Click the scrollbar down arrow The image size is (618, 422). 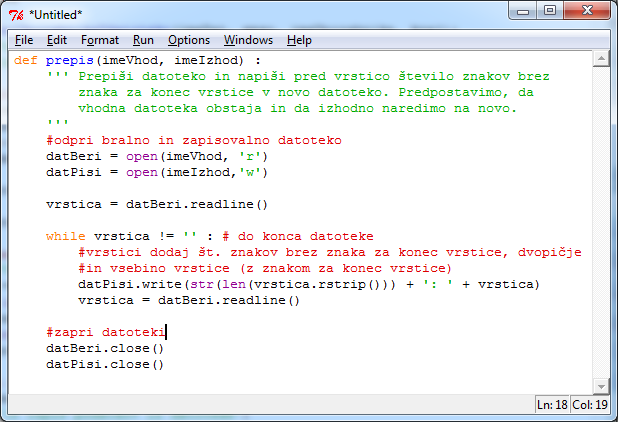pos(601,387)
